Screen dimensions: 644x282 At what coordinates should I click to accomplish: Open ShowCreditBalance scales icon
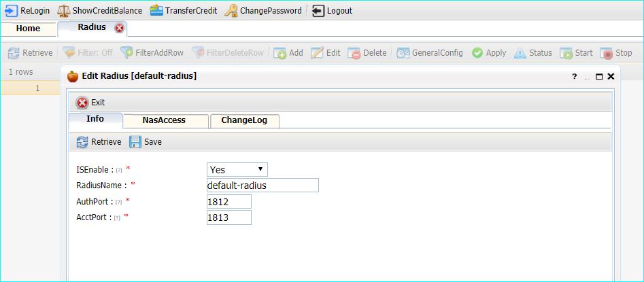point(63,11)
